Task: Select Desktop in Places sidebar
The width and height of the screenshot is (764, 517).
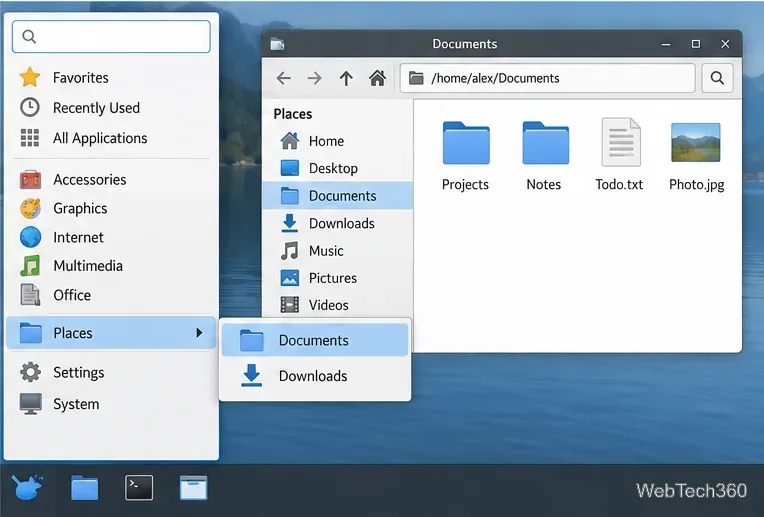Action: click(337, 168)
